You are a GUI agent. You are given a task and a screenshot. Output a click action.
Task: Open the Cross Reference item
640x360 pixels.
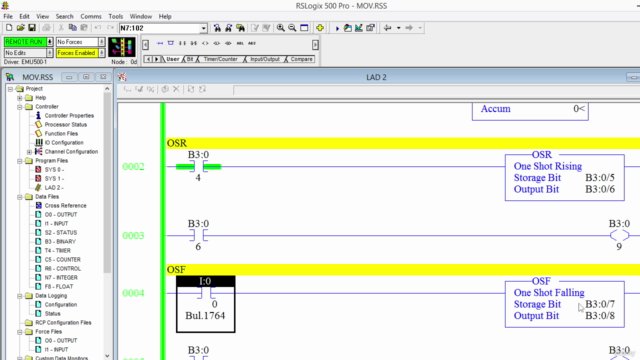tap(65, 206)
